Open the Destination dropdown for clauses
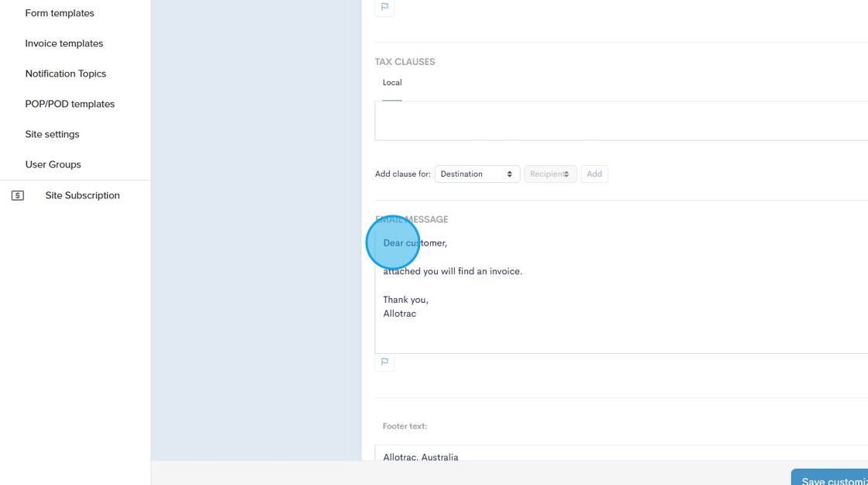The image size is (868, 485). click(x=477, y=174)
